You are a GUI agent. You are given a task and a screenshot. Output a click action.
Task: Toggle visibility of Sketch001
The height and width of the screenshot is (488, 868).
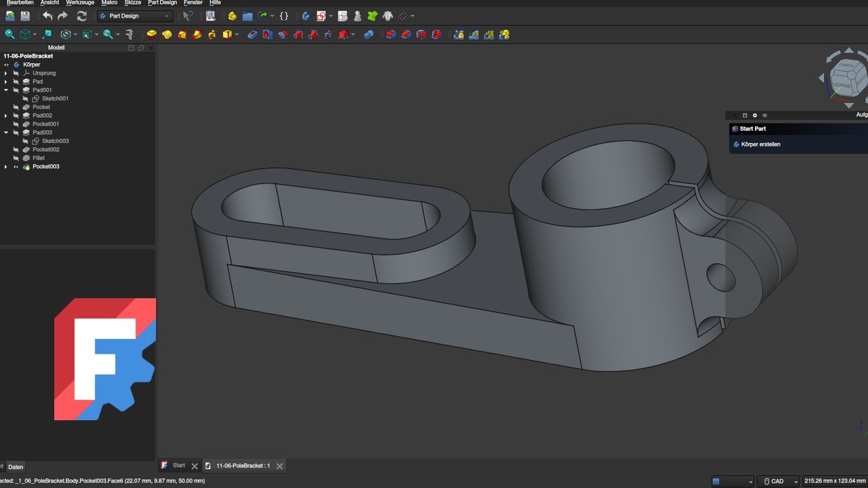click(25, 98)
